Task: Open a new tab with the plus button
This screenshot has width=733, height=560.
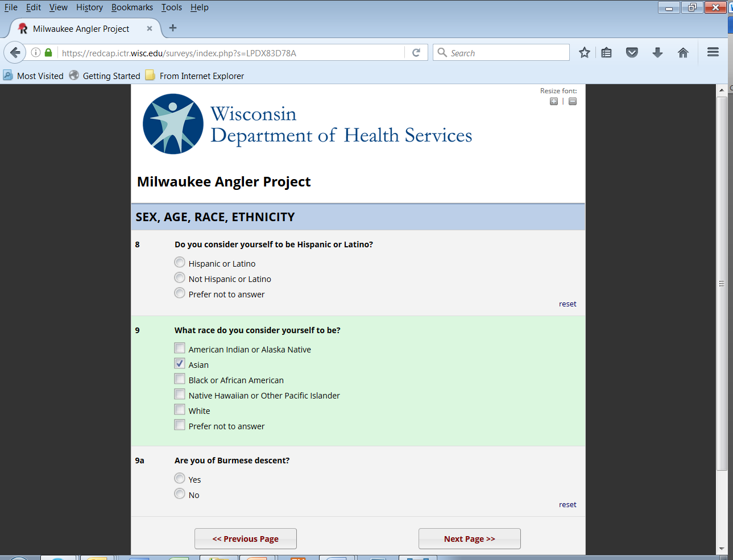Action: pyautogui.click(x=173, y=28)
